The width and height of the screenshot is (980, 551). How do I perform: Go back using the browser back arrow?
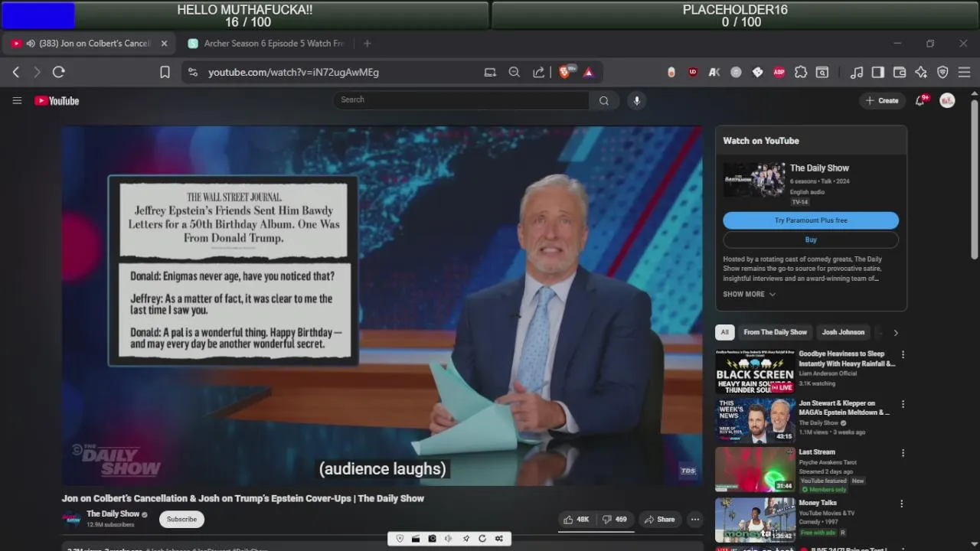tap(16, 72)
